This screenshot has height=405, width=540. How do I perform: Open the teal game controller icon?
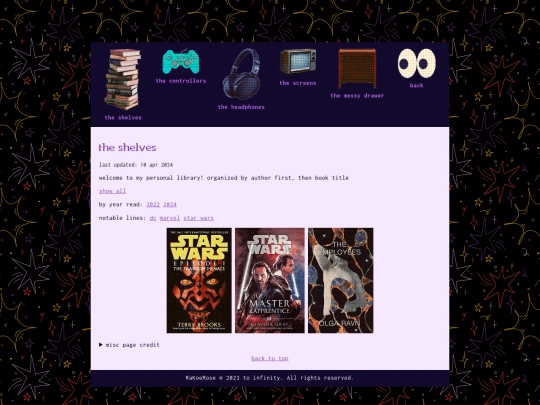point(181,62)
